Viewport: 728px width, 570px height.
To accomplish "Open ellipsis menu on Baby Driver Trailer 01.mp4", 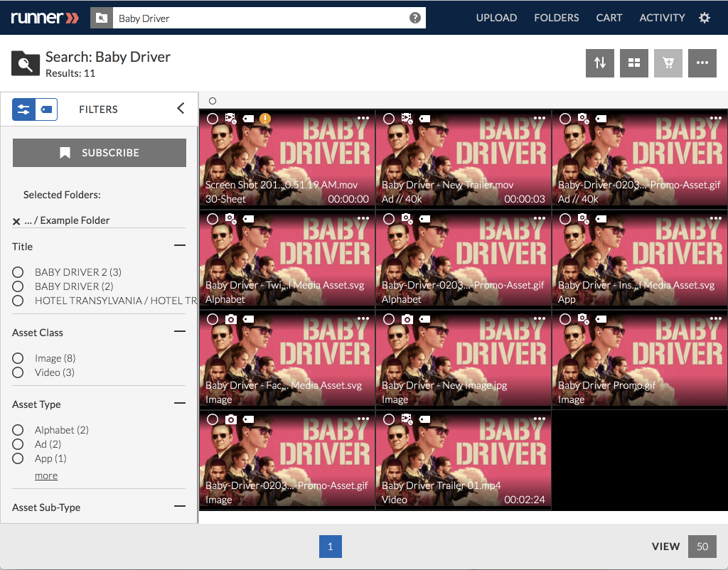I will pos(539,419).
